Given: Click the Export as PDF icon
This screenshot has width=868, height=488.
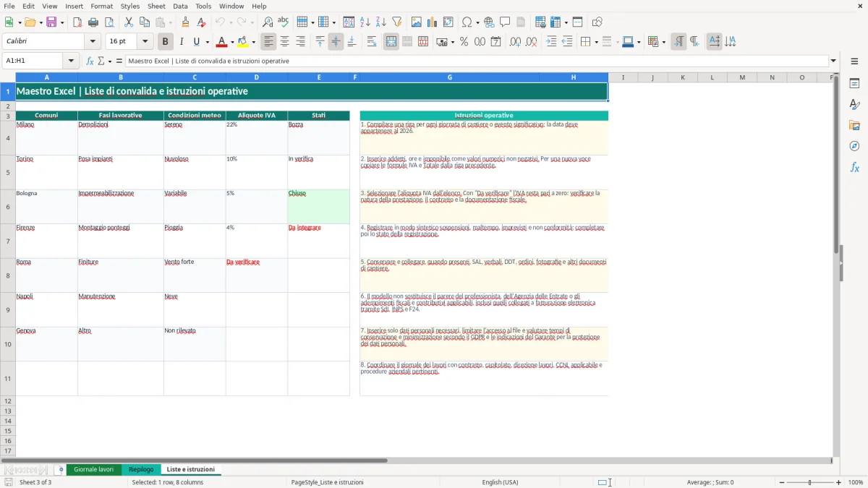Looking at the screenshot, I should [x=77, y=22].
